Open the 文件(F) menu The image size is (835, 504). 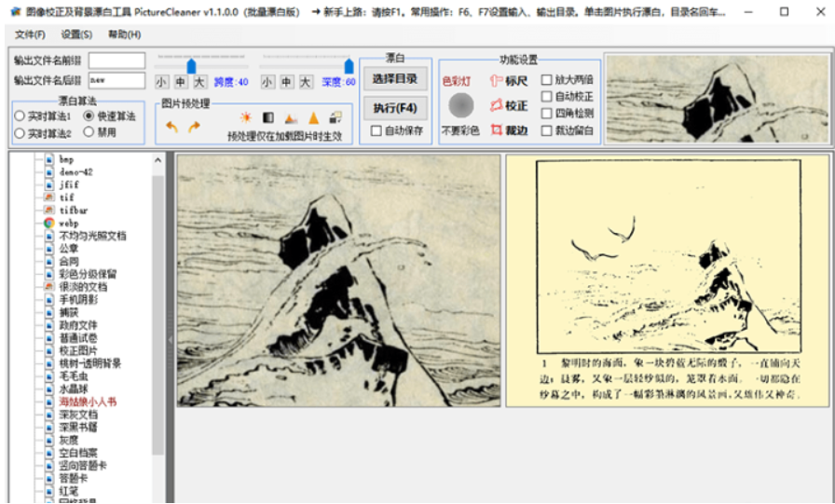tap(30, 34)
